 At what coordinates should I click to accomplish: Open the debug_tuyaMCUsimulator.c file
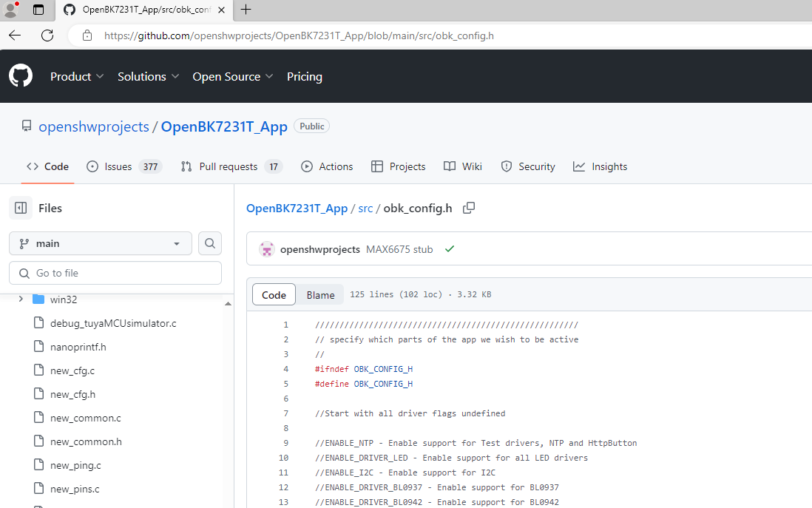tap(113, 323)
